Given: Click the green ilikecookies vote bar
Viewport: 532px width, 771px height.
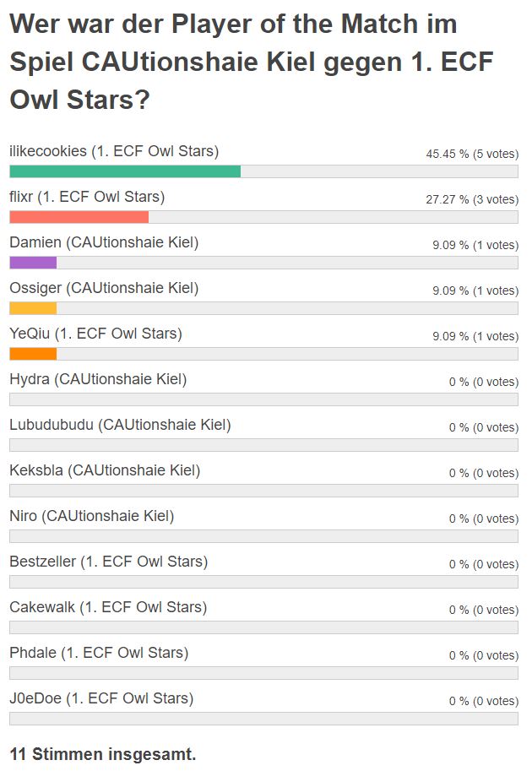Looking at the screenshot, I should point(125,171).
